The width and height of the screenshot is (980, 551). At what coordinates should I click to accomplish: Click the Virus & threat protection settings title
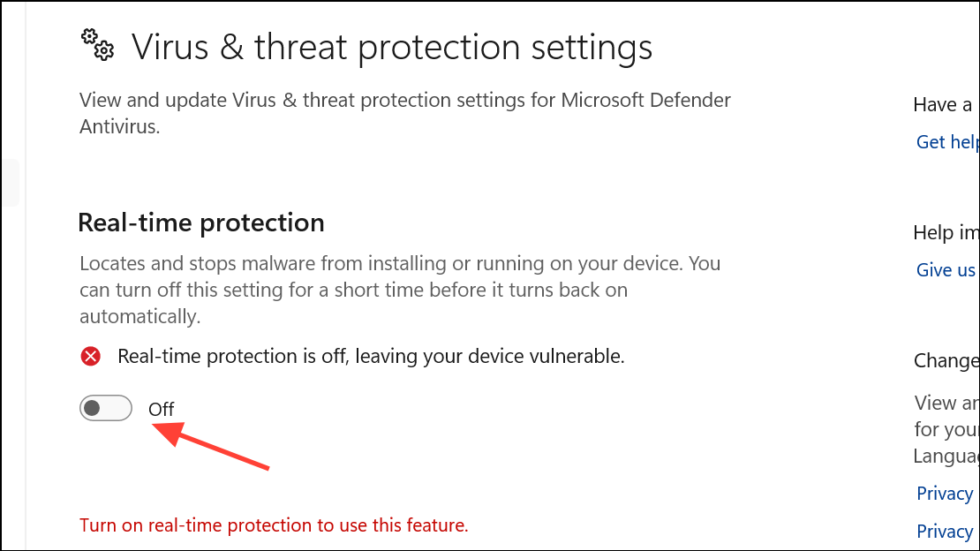pyautogui.click(x=392, y=47)
